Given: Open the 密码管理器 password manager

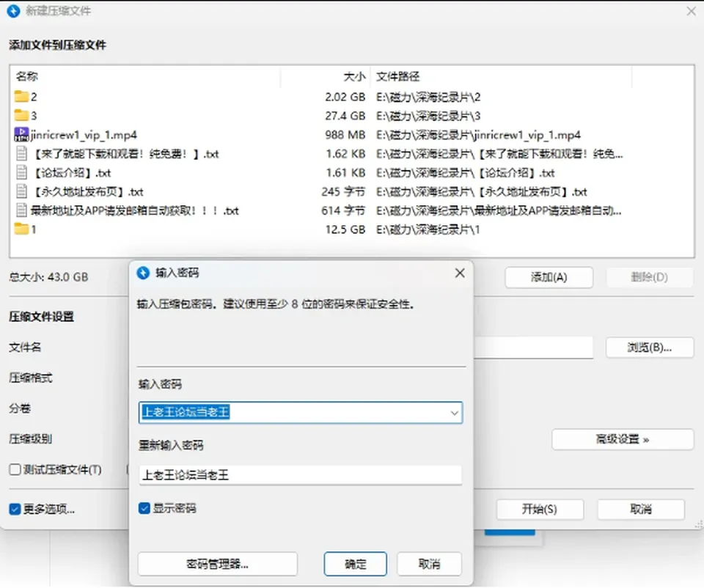Looking at the screenshot, I should (217, 564).
